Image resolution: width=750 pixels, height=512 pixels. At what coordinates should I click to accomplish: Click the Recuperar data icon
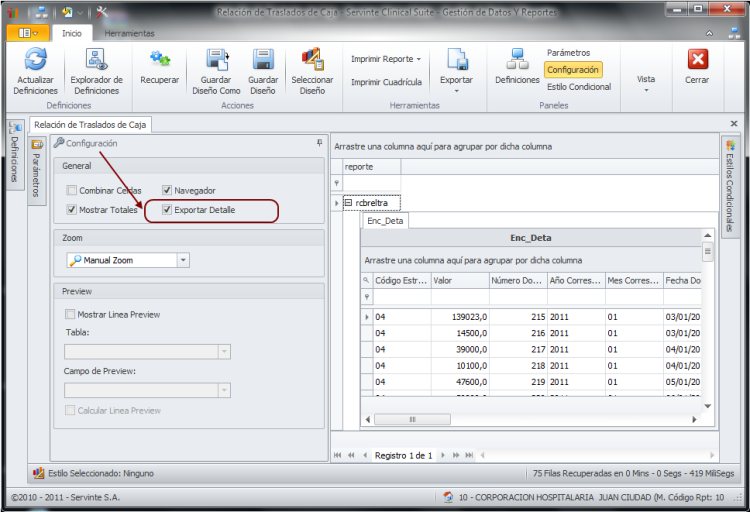coord(159,60)
